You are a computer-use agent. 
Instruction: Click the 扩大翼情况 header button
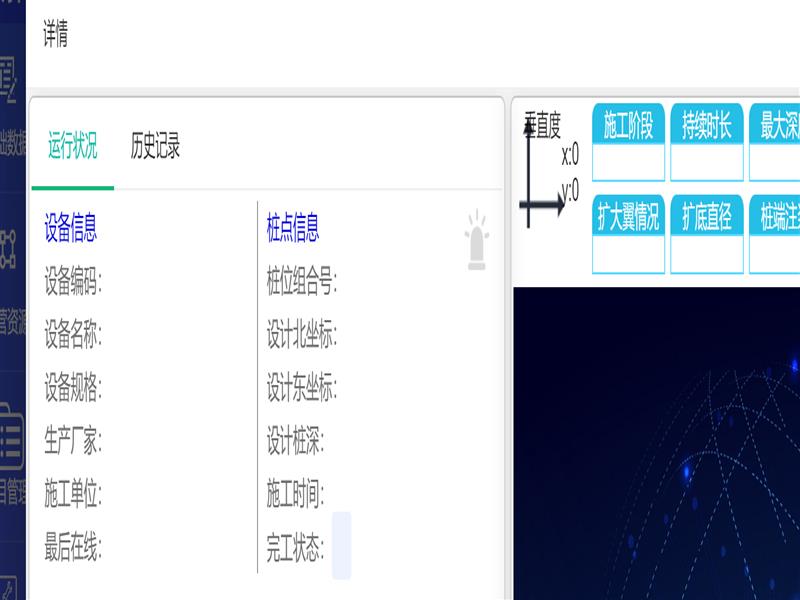[x=628, y=216]
